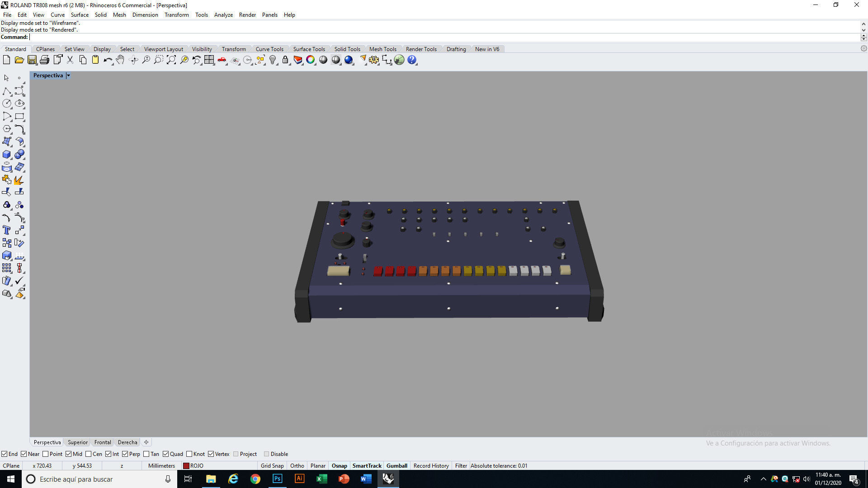The image size is (868, 488).
Task: Select the Text object T tool
Action: pyautogui.click(x=7, y=230)
